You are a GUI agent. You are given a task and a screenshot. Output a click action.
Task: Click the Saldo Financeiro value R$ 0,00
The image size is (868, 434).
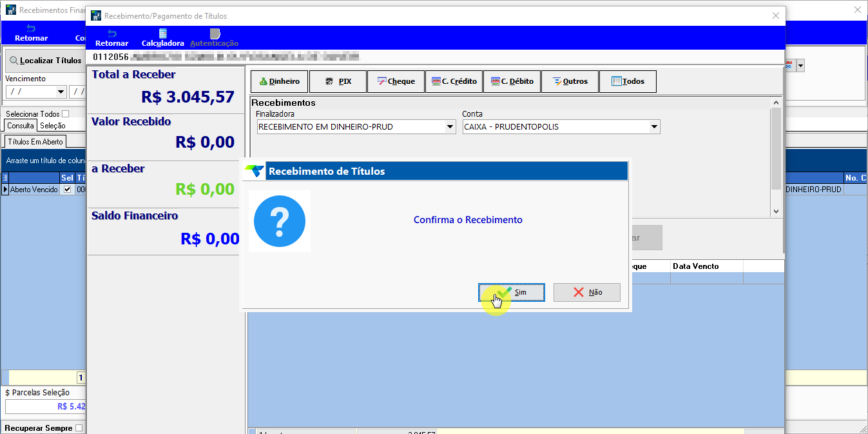pos(210,239)
